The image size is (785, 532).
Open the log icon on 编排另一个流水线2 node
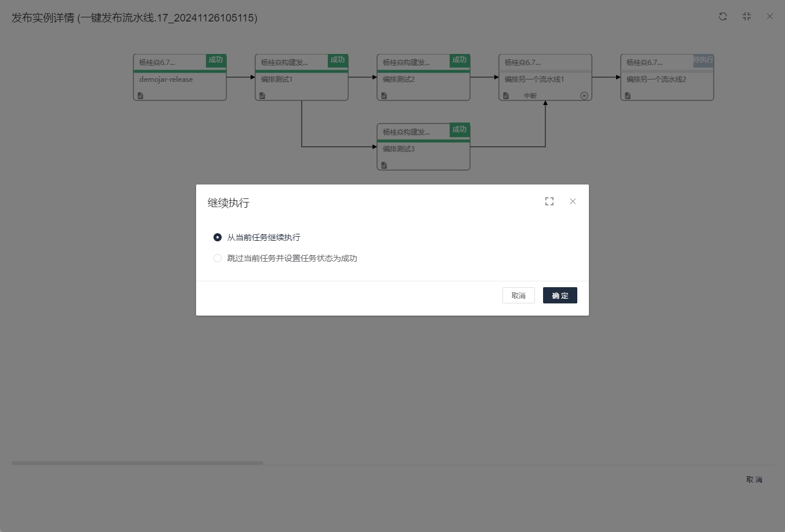point(628,96)
